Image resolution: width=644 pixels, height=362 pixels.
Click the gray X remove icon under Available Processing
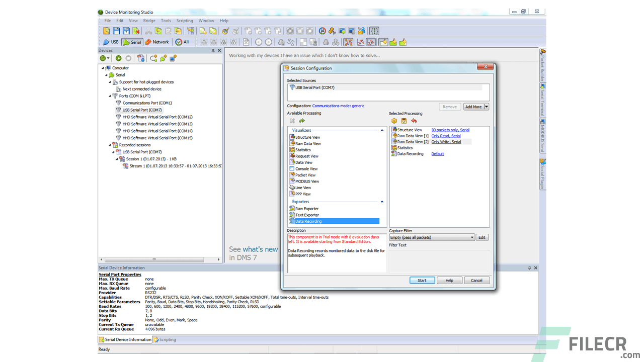tap(292, 121)
